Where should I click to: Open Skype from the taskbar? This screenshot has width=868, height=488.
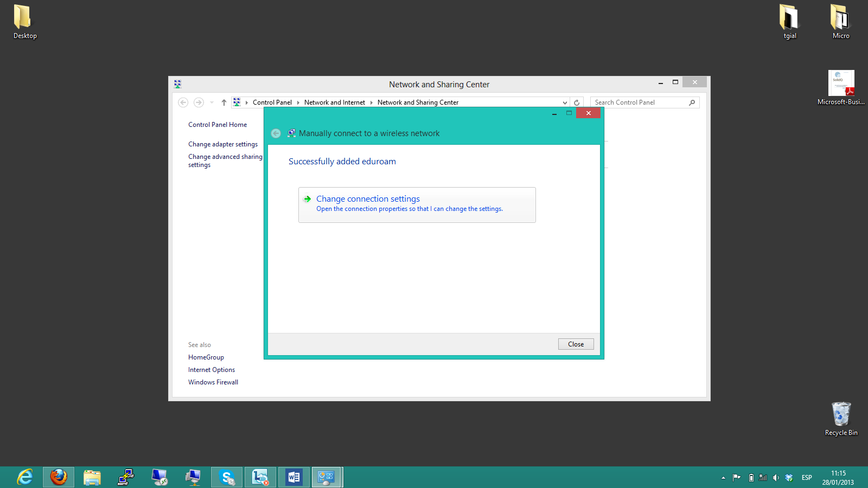227,477
